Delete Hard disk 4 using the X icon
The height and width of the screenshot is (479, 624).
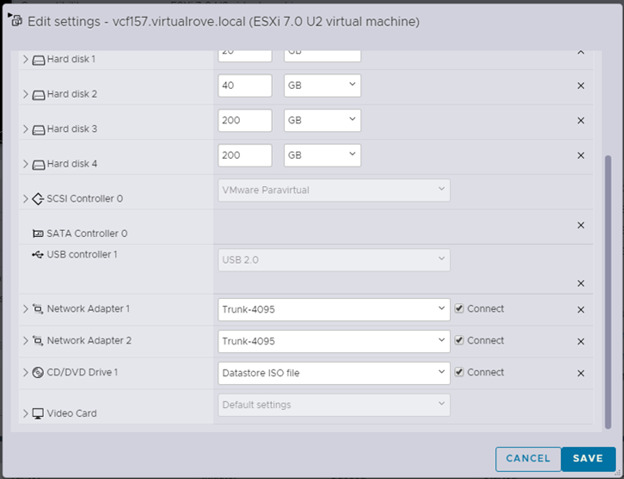pyautogui.click(x=580, y=155)
